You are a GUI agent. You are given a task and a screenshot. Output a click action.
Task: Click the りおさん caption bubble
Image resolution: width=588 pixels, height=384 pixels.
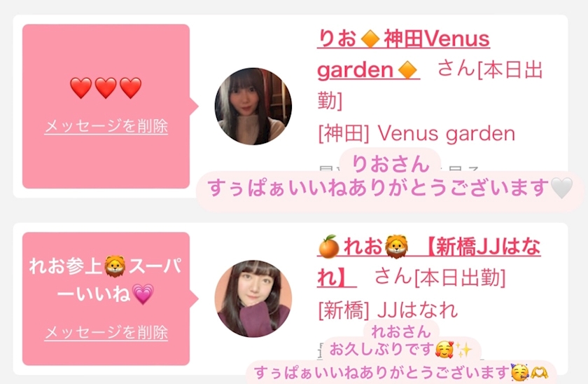pos(391,164)
